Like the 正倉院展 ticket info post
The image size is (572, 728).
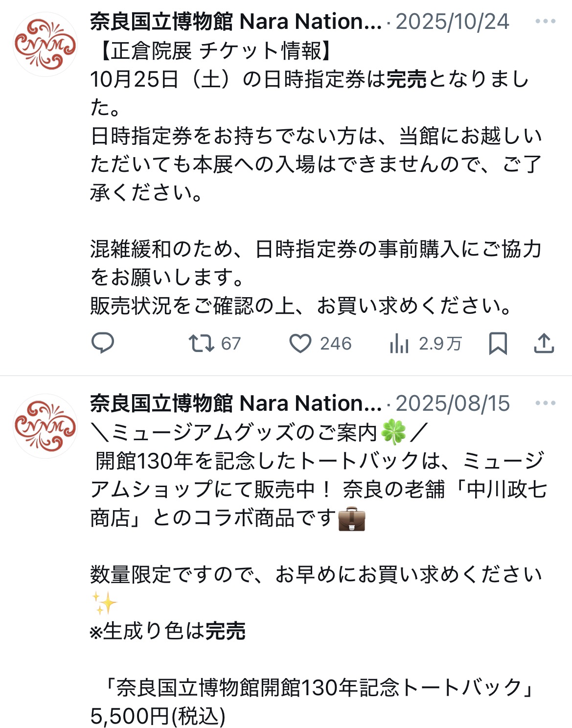tap(300, 343)
